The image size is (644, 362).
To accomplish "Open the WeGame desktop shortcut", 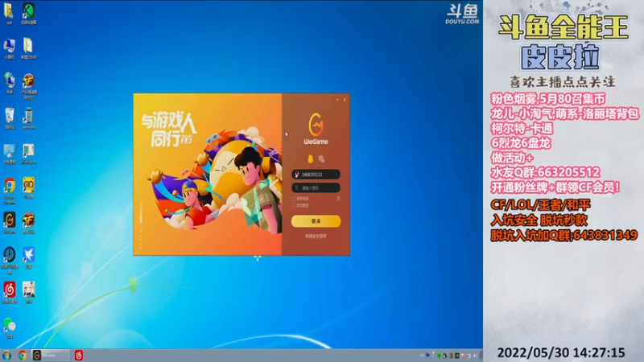I will pos(10,223).
